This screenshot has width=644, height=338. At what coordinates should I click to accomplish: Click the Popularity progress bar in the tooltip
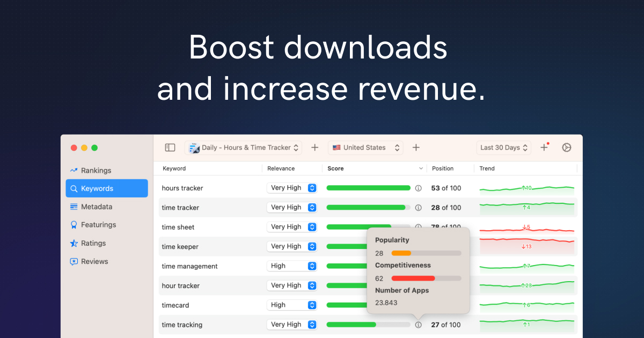point(427,252)
